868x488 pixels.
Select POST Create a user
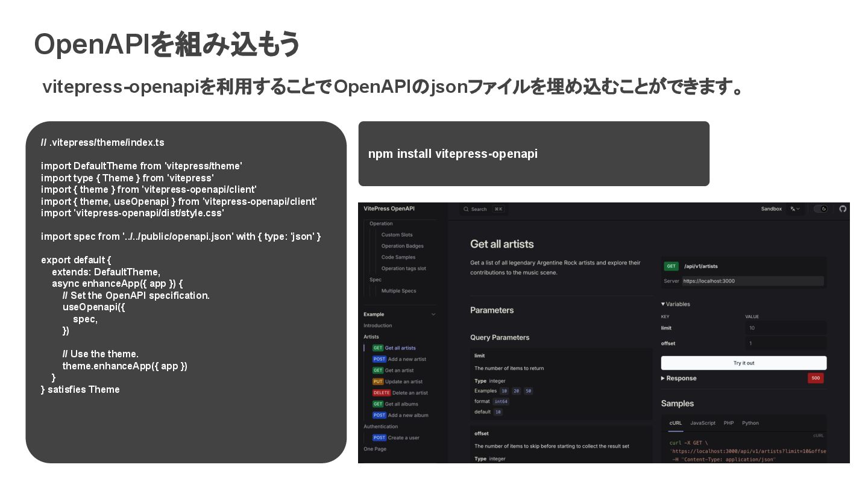coord(395,438)
